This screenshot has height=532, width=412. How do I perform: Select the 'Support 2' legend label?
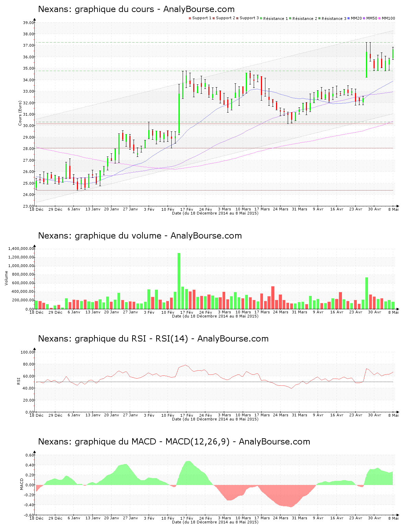225,18
